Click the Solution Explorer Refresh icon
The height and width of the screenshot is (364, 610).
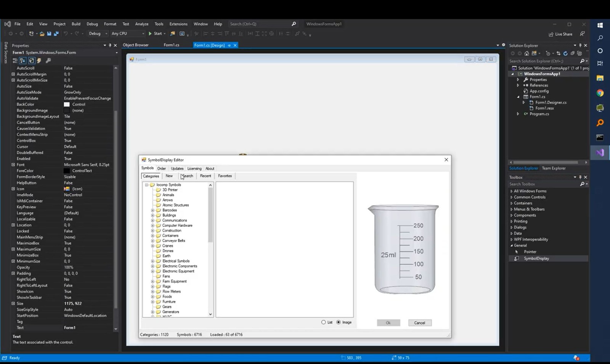coord(565,53)
